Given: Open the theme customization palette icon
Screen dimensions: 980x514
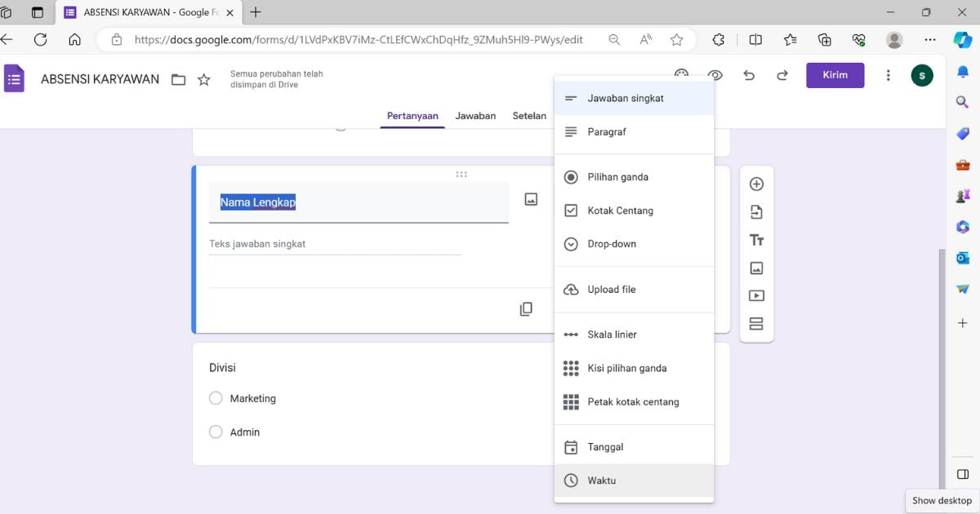Looking at the screenshot, I should pos(681,75).
